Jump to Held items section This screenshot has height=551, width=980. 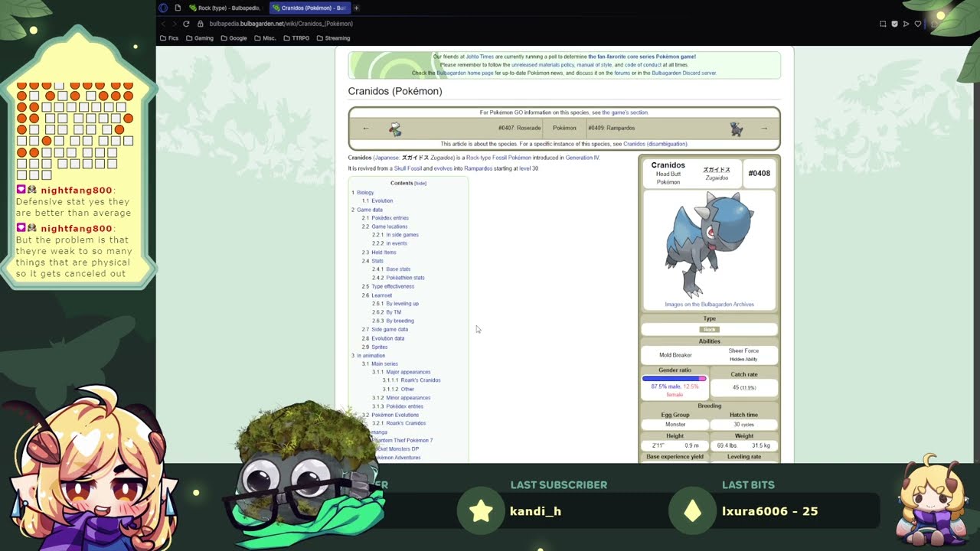[x=384, y=253]
